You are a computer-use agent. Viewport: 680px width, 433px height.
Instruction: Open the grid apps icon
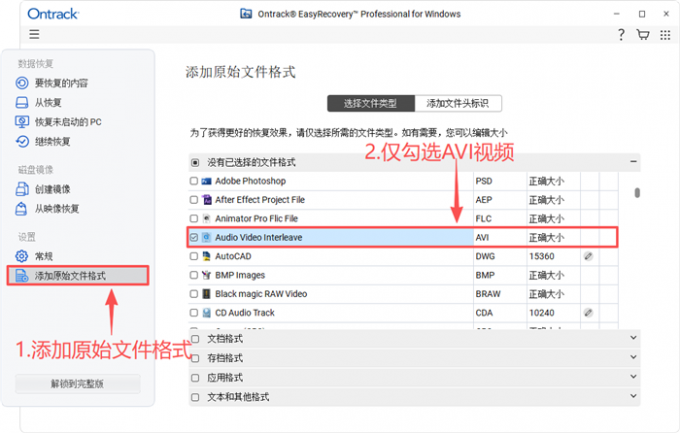pyautogui.click(x=665, y=35)
